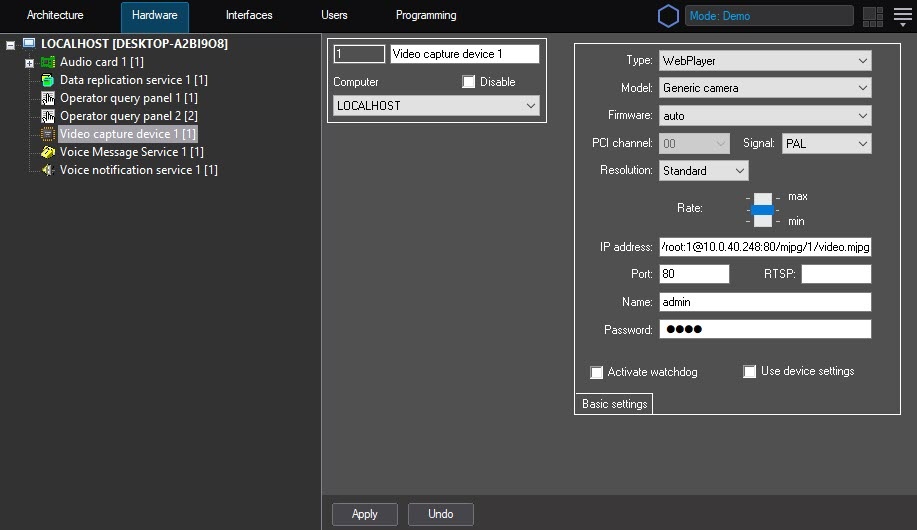Click the Undo button

point(440,514)
